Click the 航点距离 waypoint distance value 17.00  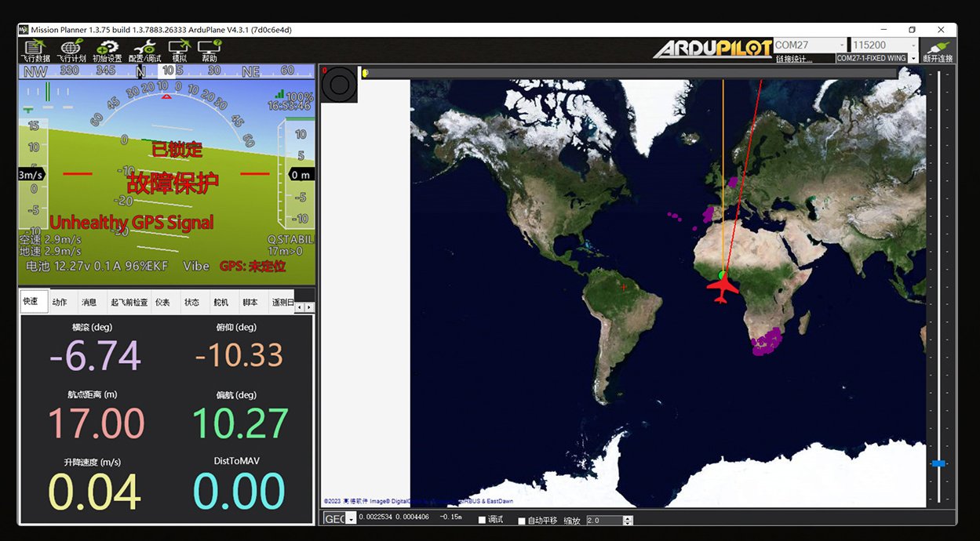(97, 423)
